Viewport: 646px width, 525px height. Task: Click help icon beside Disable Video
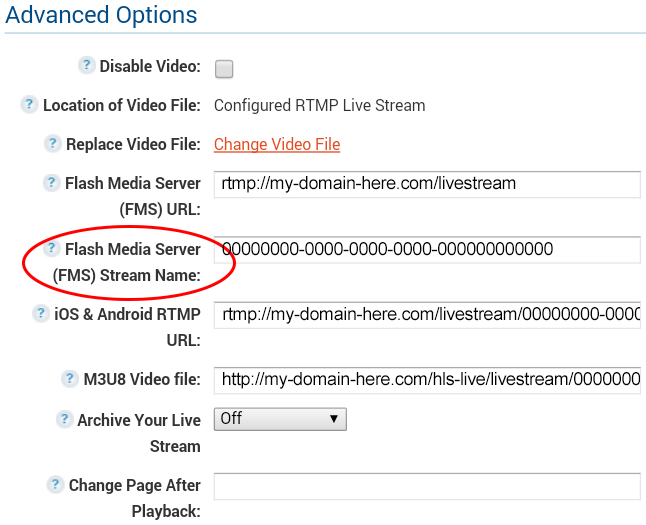pos(87,66)
